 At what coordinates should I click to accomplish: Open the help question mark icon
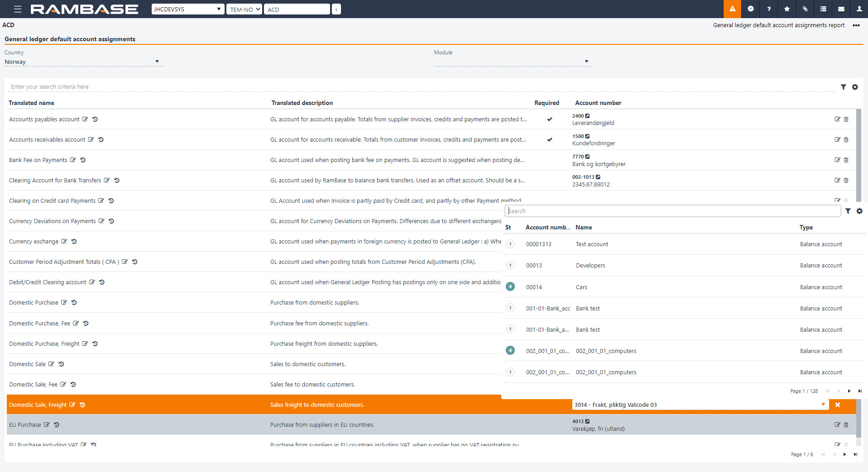click(x=768, y=9)
